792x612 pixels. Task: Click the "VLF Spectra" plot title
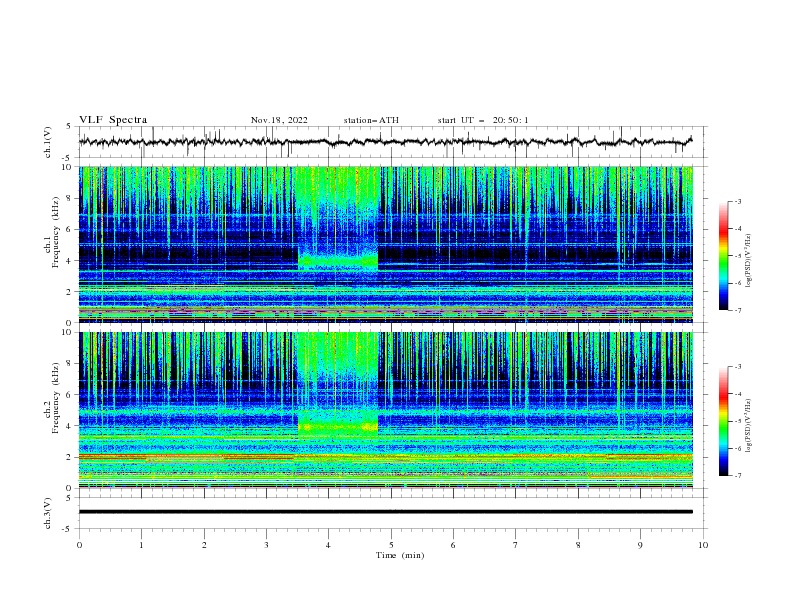coord(113,120)
